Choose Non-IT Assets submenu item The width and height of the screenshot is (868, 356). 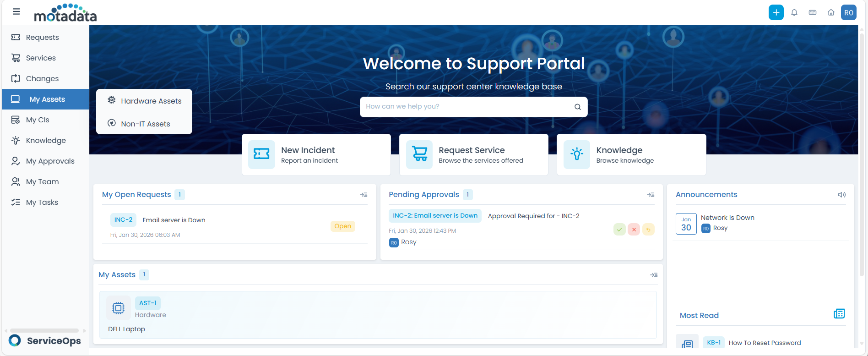145,124
